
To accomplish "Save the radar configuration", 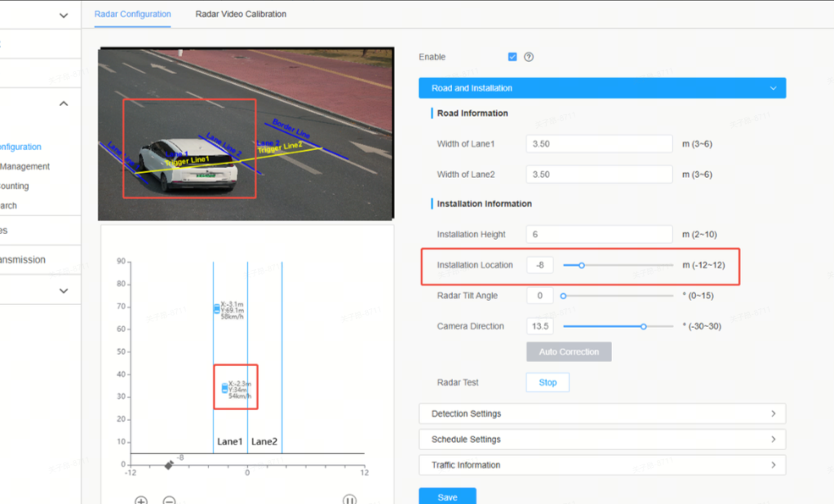I will [x=447, y=497].
